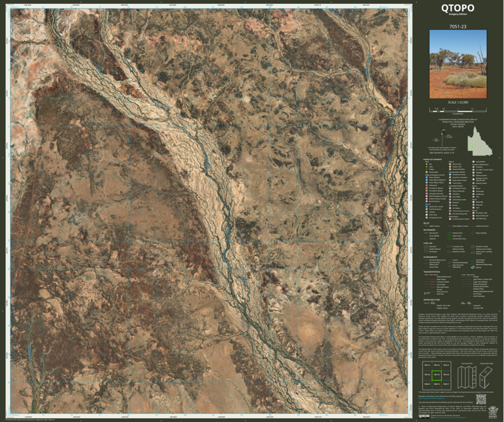Open the QTopo application web link
This screenshot has height=422, width=504.
432,398
